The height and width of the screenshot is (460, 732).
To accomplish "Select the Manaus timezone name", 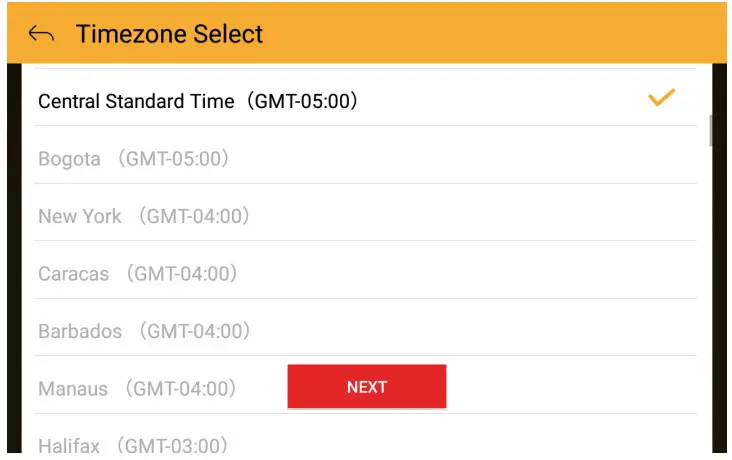I will click(x=73, y=389).
